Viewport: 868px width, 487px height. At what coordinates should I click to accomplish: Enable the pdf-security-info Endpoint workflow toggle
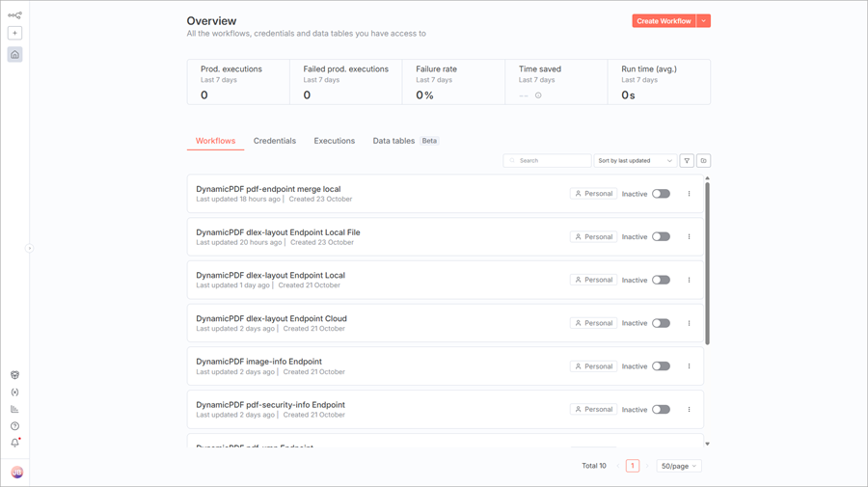point(661,410)
